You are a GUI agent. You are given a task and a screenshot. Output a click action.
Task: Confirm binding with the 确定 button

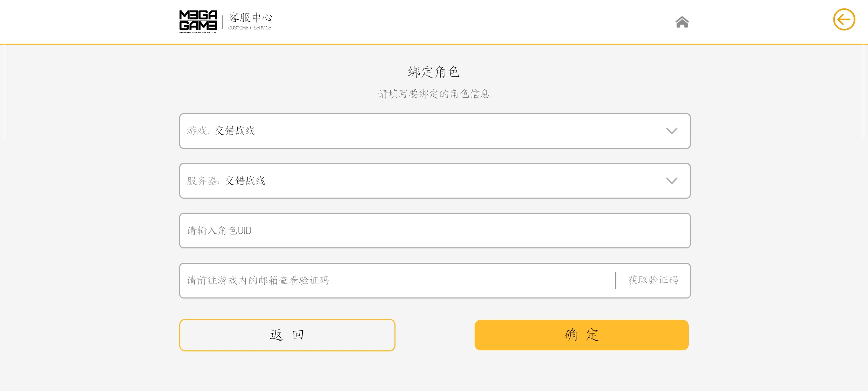[581, 335]
